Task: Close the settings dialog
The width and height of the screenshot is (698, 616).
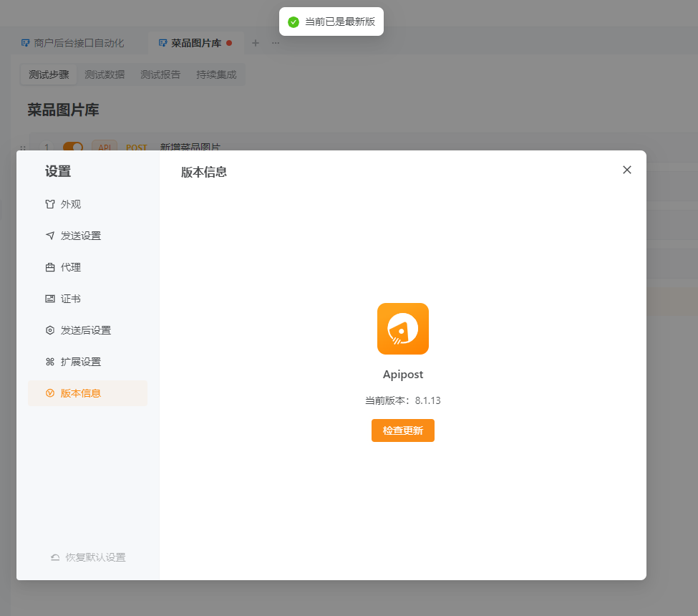Action: (x=627, y=170)
